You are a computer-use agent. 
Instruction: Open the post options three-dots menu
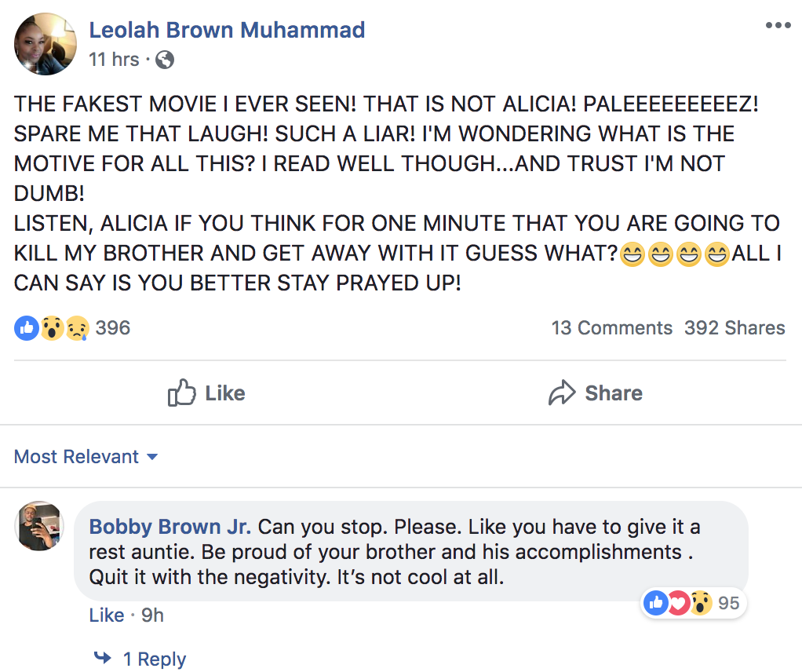(778, 26)
